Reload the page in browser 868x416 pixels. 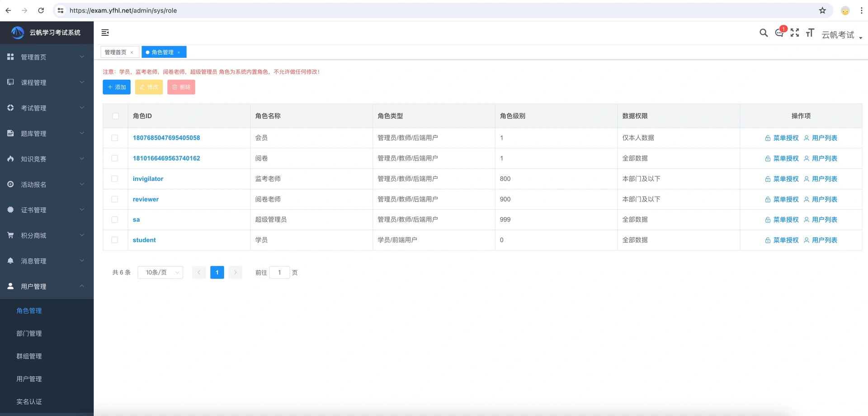[41, 10]
